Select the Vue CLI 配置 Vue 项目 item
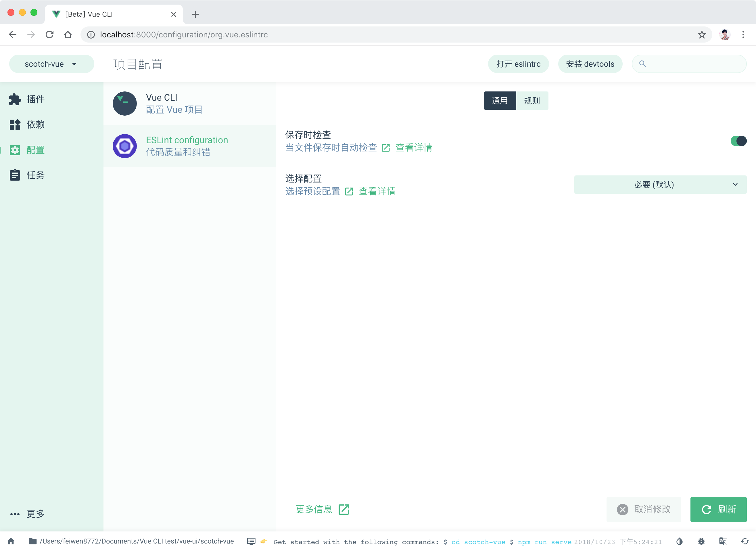The width and height of the screenshot is (756, 551). tap(189, 104)
